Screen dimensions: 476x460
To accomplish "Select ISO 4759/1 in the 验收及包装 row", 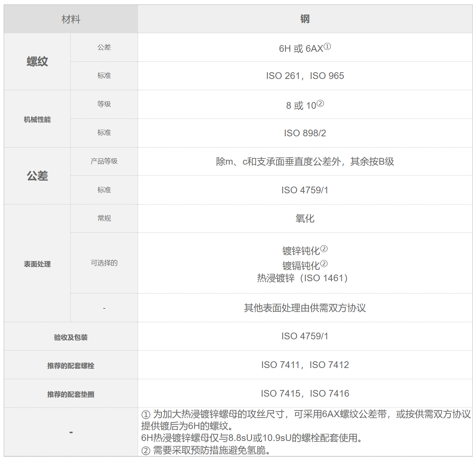I will pyautogui.click(x=305, y=336).
